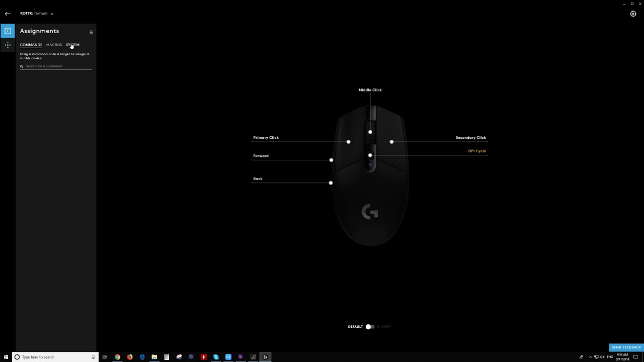Click the lock icon beside Assignments

point(91,32)
